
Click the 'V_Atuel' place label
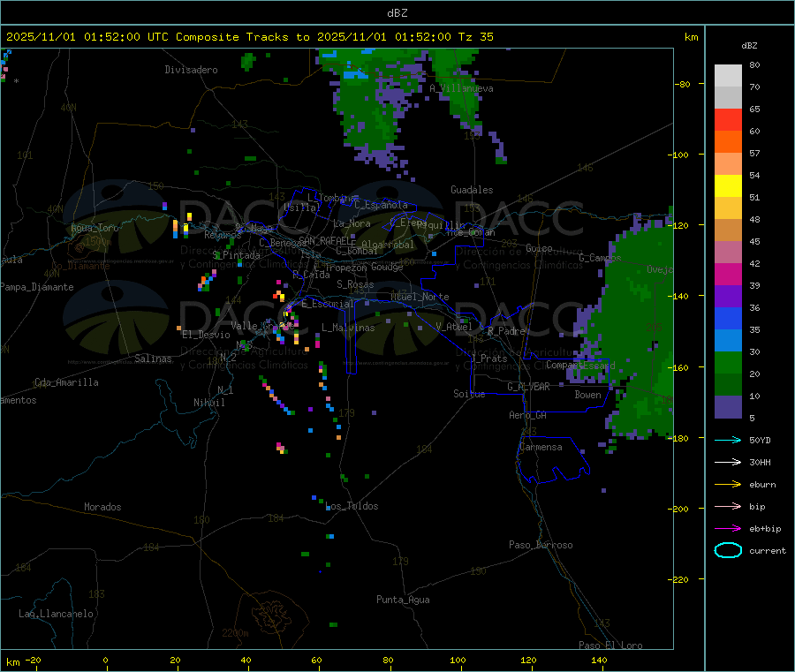pyautogui.click(x=454, y=327)
